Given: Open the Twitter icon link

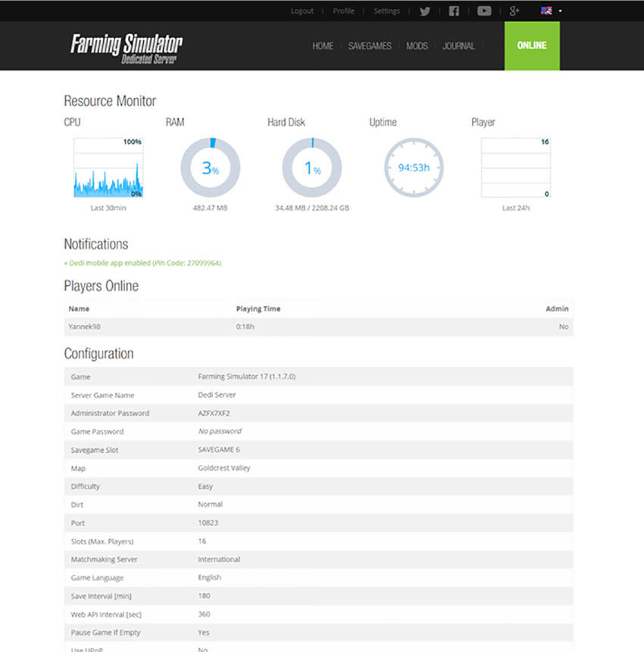Looking at the screenshot, I should pyautogui.click(x=425, y=11).
